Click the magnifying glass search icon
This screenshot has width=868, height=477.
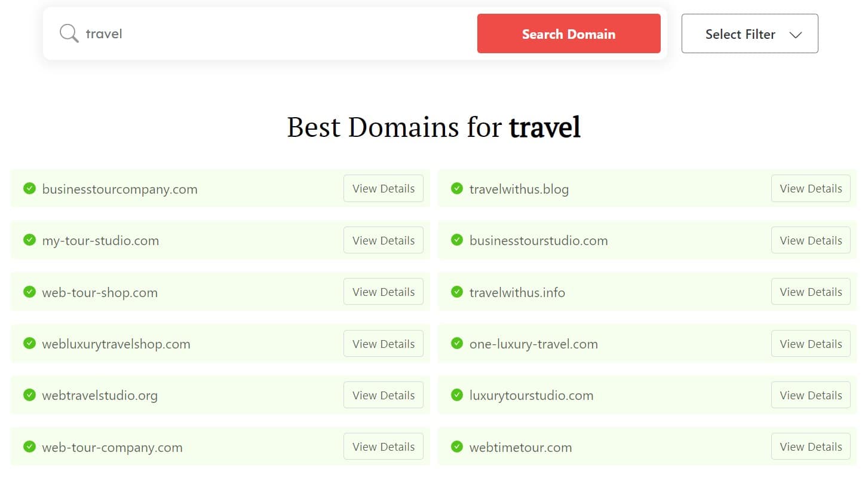68,33
